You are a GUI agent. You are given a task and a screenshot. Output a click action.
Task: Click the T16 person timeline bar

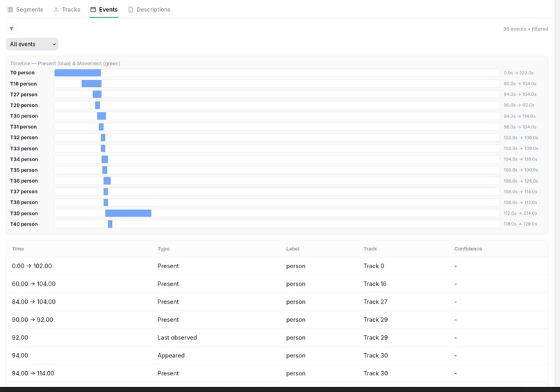92,83
